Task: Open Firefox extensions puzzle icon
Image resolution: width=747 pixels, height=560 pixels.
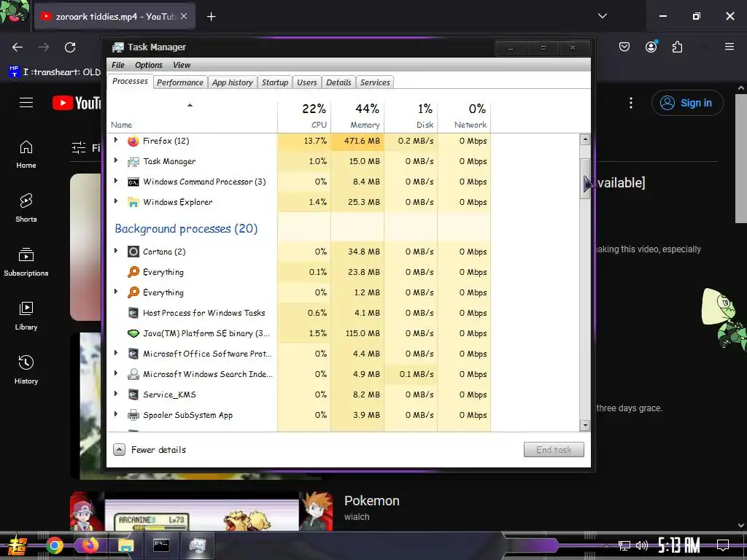Action: coord(677,47)
